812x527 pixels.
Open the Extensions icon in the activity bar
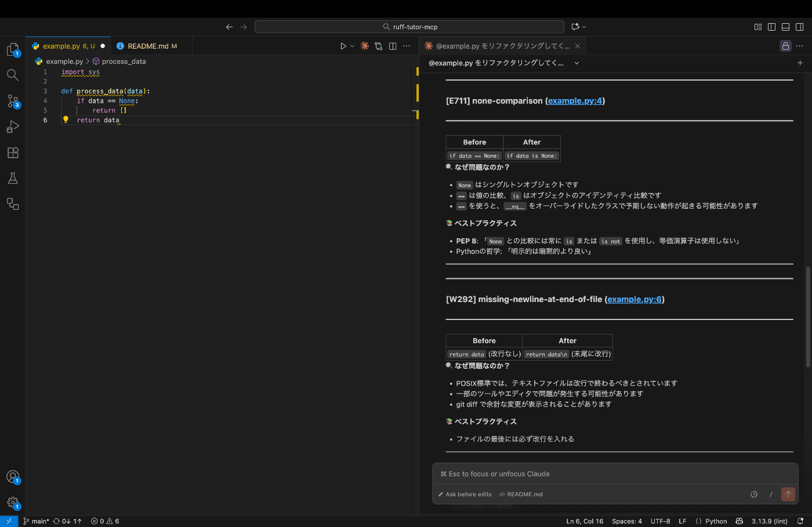click(13, 152)
